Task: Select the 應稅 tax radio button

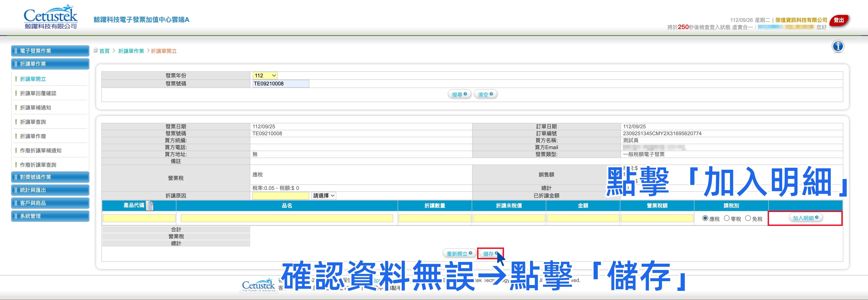Action: (x=705, y=218)
